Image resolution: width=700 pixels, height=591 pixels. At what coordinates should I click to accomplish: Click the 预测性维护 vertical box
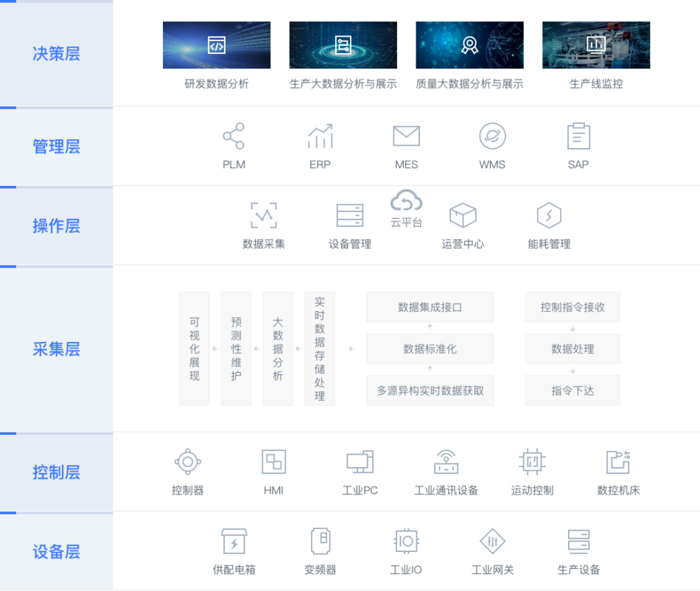click(237, 349)
